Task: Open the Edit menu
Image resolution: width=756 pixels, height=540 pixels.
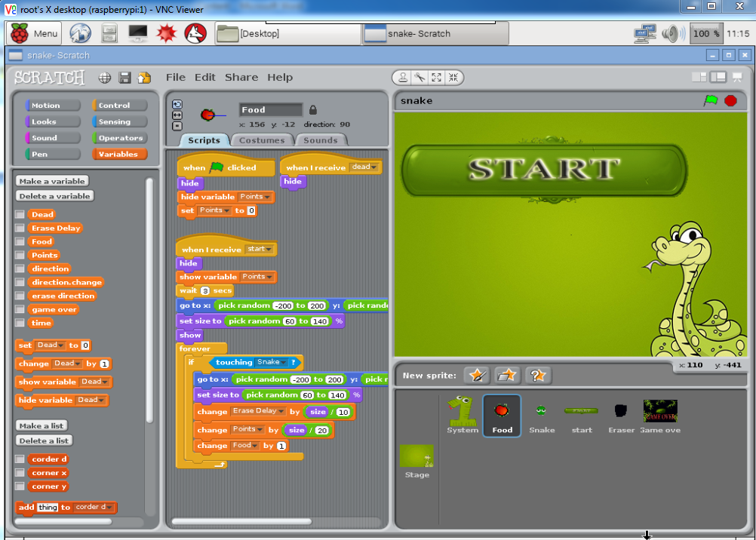Action: [x=204, y=77]
